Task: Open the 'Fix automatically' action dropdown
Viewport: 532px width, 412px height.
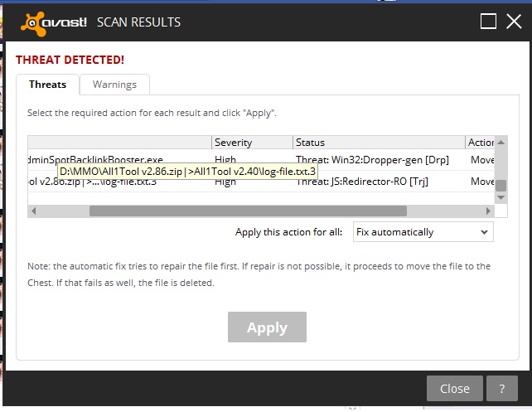Action: (x=423, y=232)
